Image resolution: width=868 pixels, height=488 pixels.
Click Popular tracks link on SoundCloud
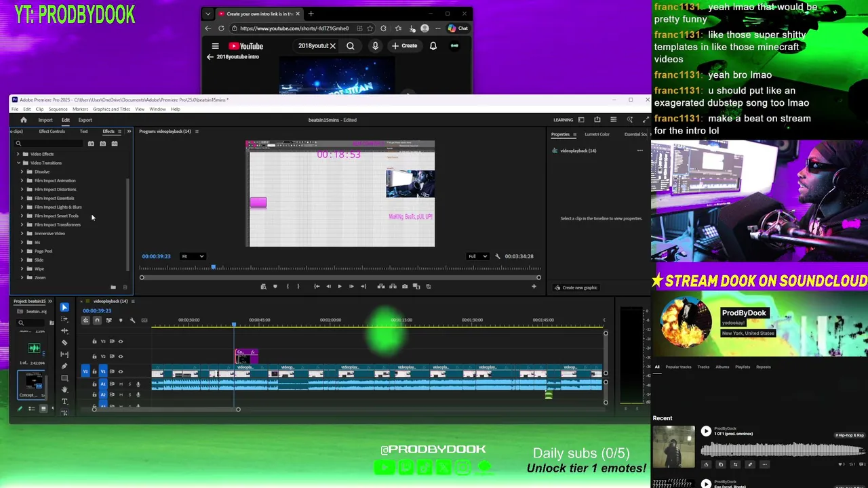pos(678,367)
